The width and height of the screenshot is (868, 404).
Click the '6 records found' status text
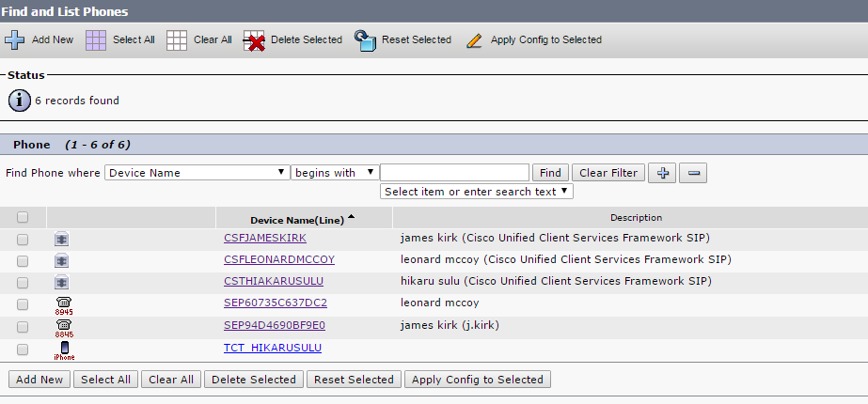coord(77,101)
